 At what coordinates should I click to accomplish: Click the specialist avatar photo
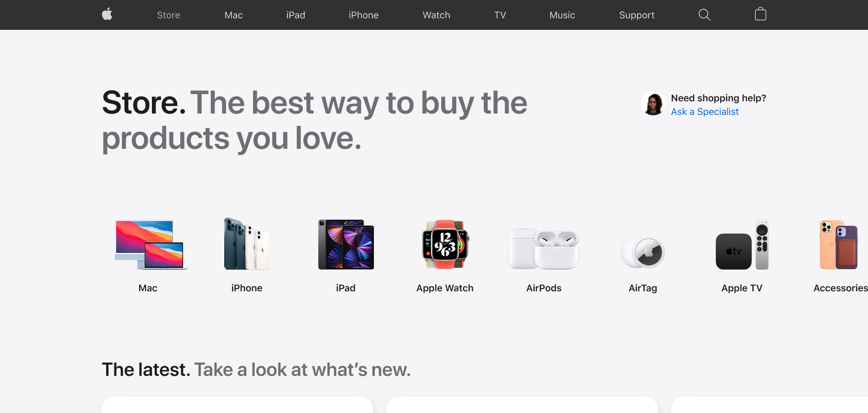coord(653,104)
